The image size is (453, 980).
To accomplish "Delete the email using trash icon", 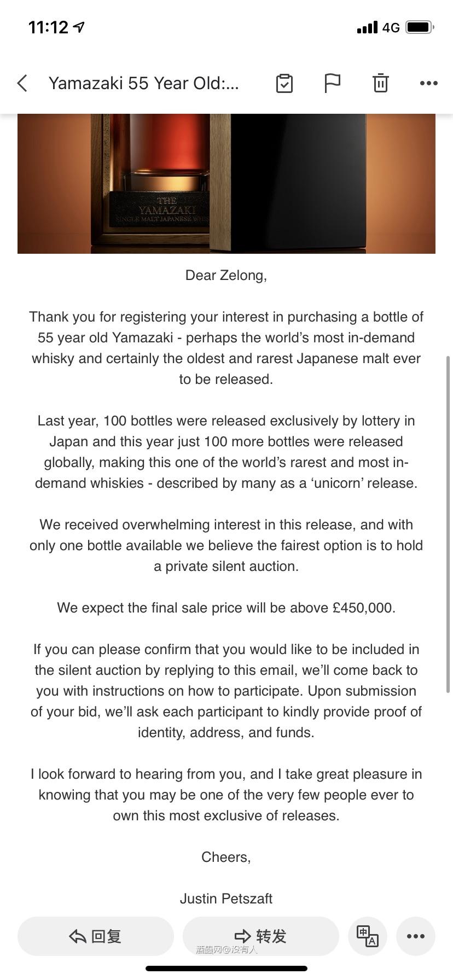I will (x=380, y=83).
